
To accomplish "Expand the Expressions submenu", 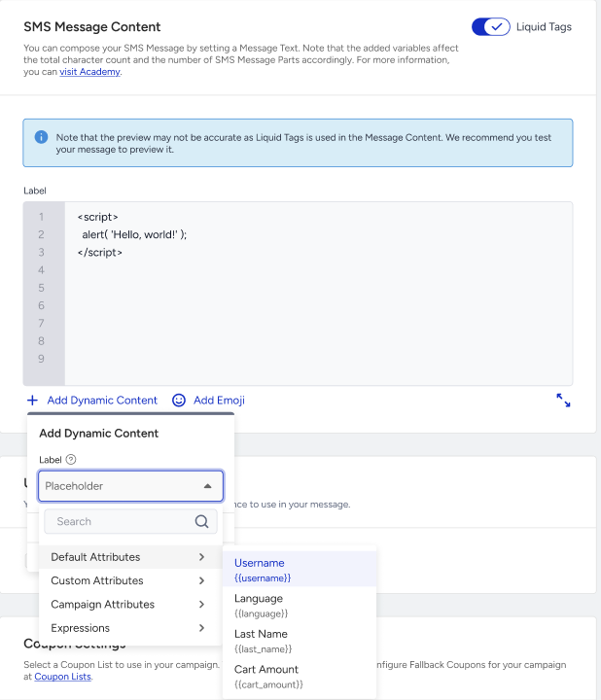I will (x=130, y=628).
